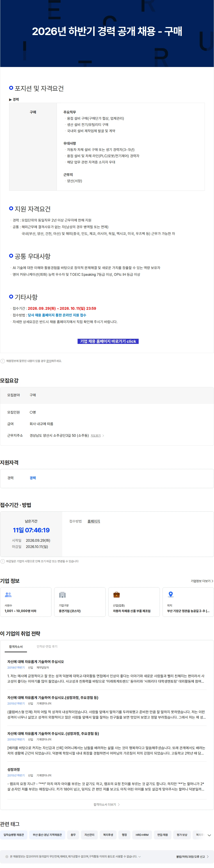Click the location pin icon for 위치
The width and height of the screenshot is (214, 868).
point(171,595)
